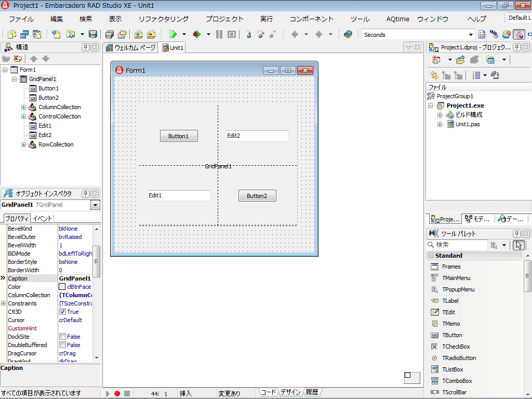Viewport: 532px width, 399px height.
Task: Expand the Constraints property
Action: click(x=4, y=303)
